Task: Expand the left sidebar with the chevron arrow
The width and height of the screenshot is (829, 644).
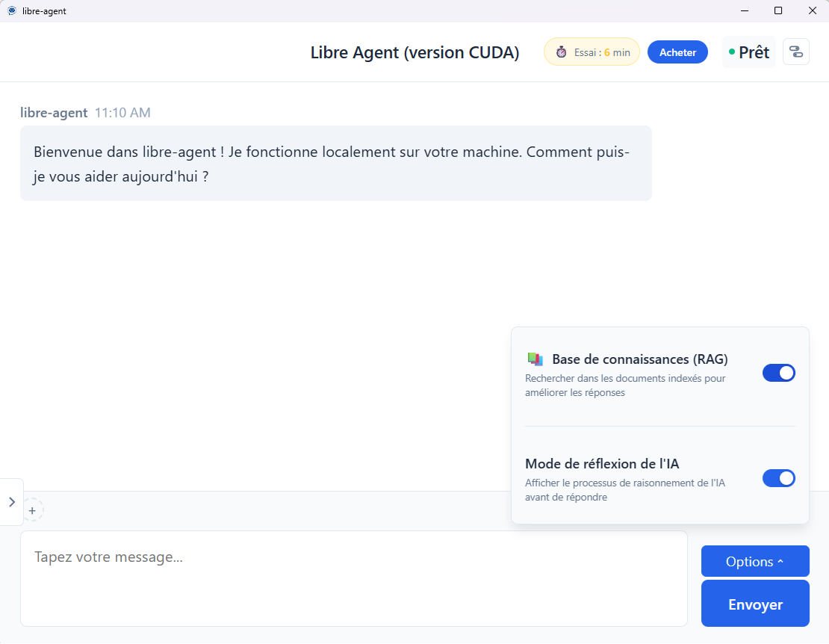Action: coord(12,502)
